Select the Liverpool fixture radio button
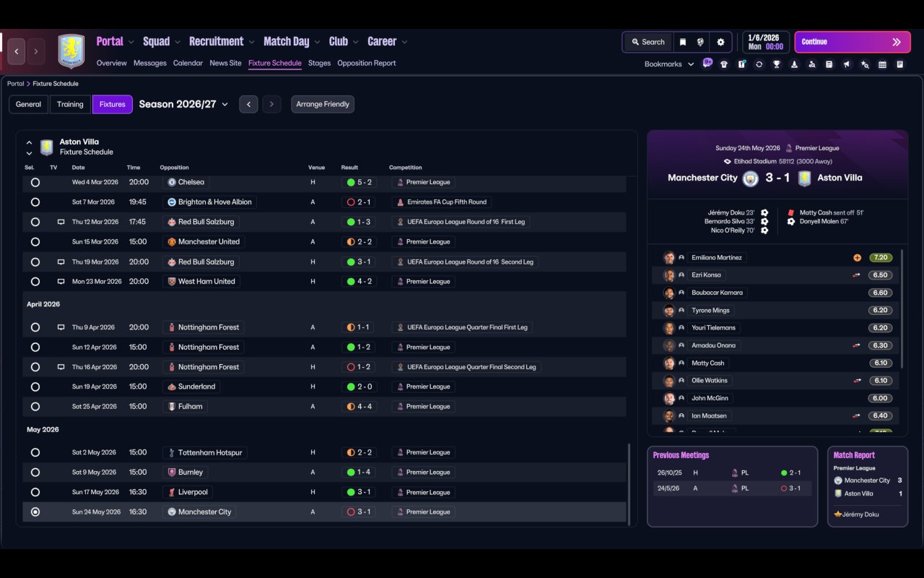The image size is (924, 578). tap(35, 492)
